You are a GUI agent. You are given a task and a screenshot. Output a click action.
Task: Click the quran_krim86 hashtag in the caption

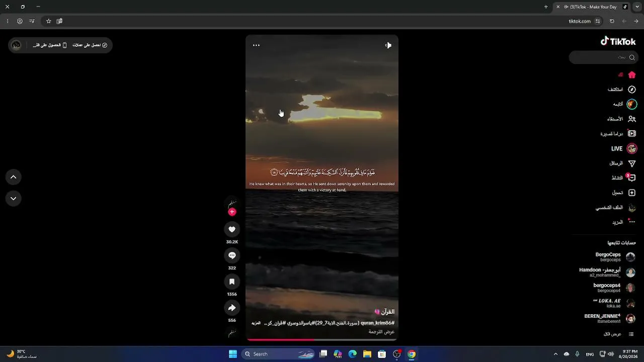coord(377,323)
